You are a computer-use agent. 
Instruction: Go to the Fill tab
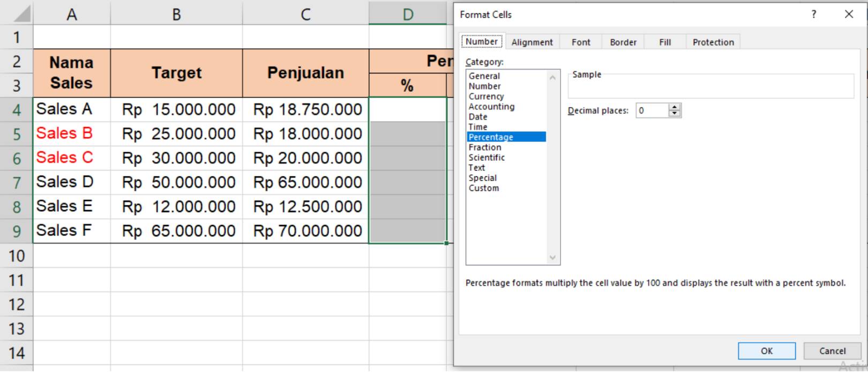(665, 42)
